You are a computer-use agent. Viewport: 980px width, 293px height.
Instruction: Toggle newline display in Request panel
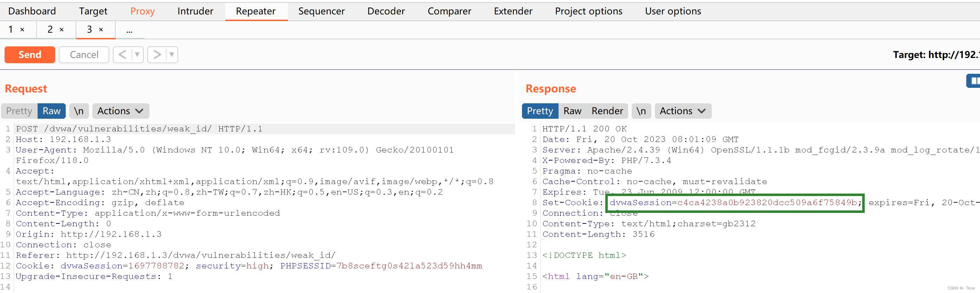pyautogui.click(x=79, y=111)
